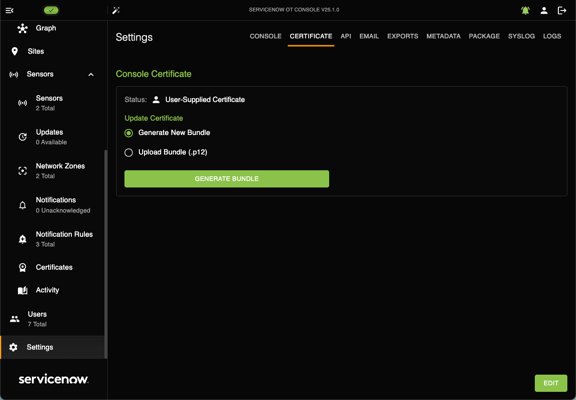This screenshot has height=400, width=576.
Task: Click the Graph network icon
Action: tap(22, 28)
